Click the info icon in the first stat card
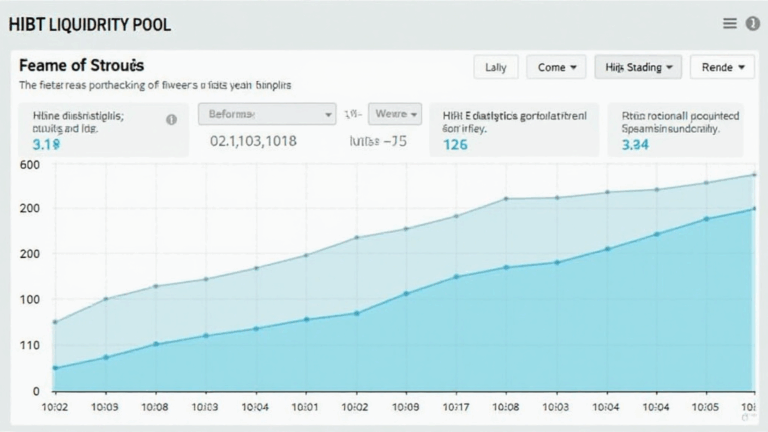 tap(171, 119)
